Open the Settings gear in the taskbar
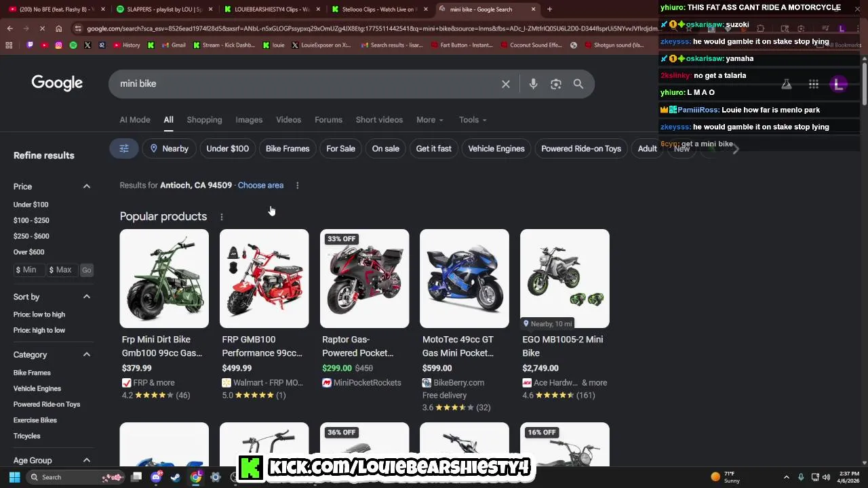The image size is (868, 488). (216, 477)
